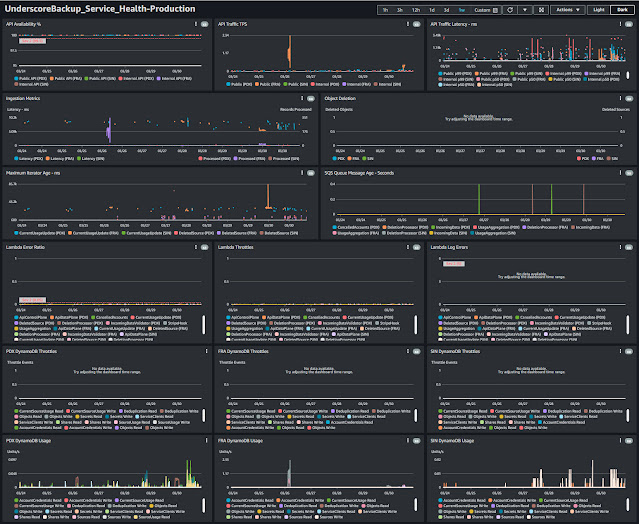This screenshot has width=639, height=524.
Task: Open the Lambda Throttles widget's three-dot menu
Action: click(408, 247)
